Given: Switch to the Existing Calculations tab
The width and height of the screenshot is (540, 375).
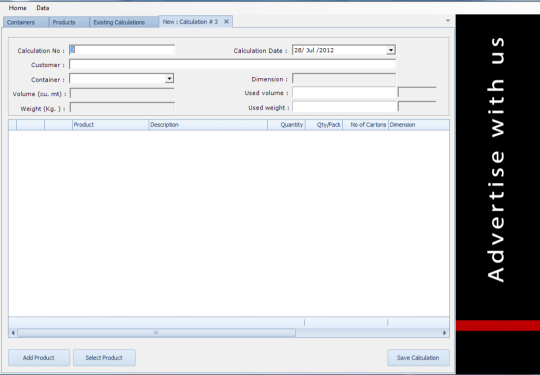Looking at the screenshot, I should pos(124,22).
